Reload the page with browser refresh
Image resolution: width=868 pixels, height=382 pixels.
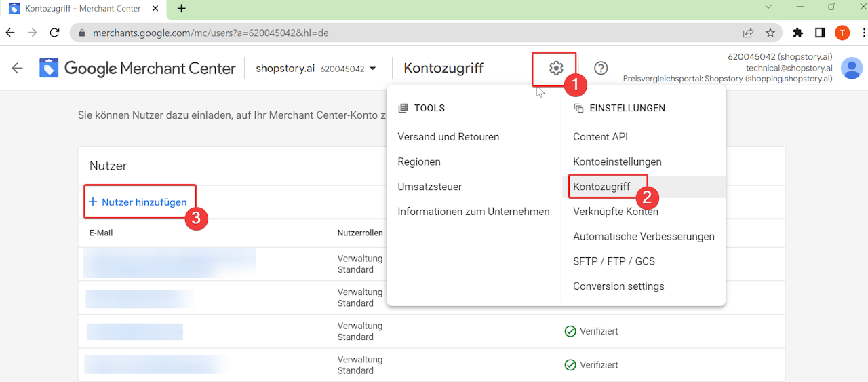[55, 33]
